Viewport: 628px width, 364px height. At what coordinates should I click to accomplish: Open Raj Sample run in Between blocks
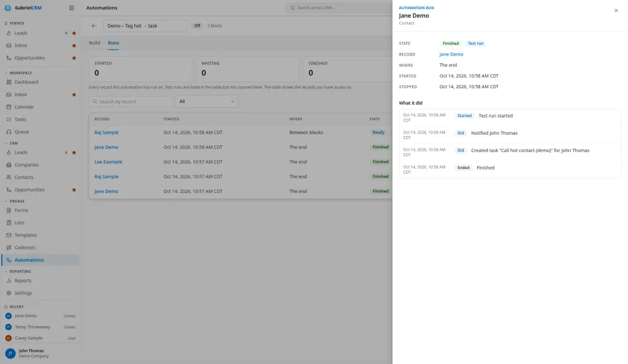[107, 132]
